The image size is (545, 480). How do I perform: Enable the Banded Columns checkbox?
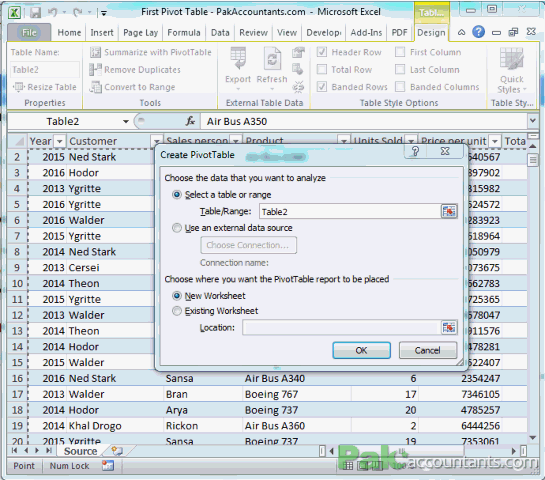pos(400,87)
